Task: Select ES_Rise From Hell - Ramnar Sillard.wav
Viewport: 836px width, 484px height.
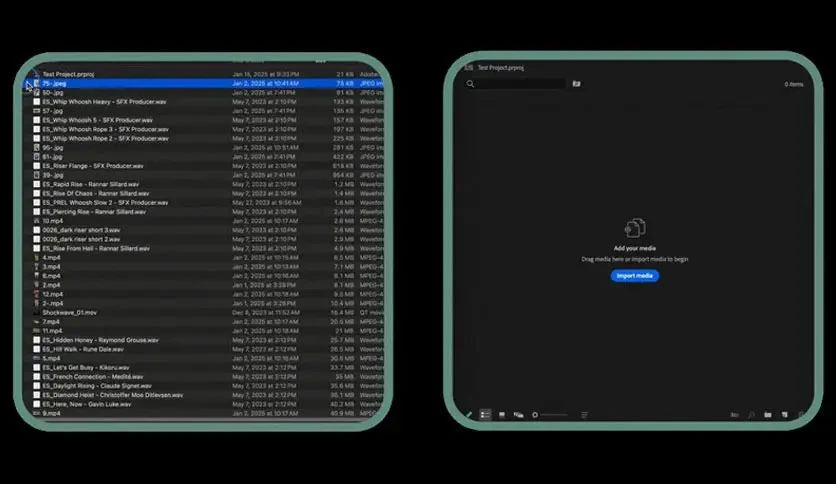Action: [x=96, y=248]
